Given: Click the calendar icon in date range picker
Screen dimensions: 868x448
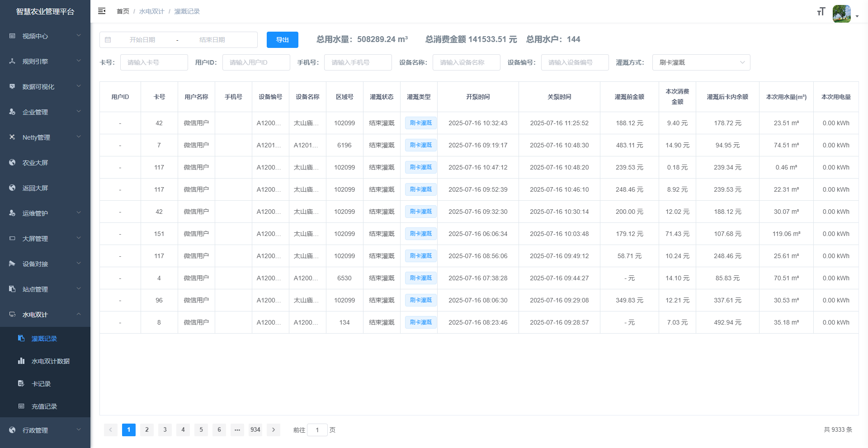Looking at the screenshot, I should (108, 40).
